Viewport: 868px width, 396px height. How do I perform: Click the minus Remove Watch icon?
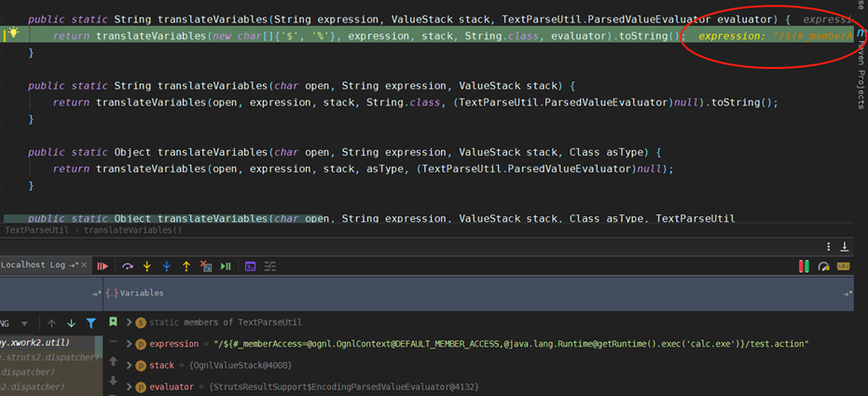pyautogui.click(x=113, y=342)
